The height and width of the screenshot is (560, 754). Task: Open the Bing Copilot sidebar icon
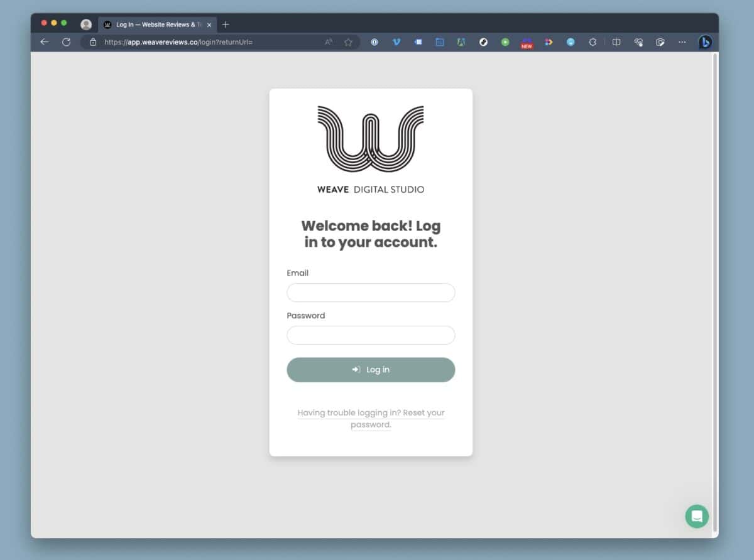(705, 42)
